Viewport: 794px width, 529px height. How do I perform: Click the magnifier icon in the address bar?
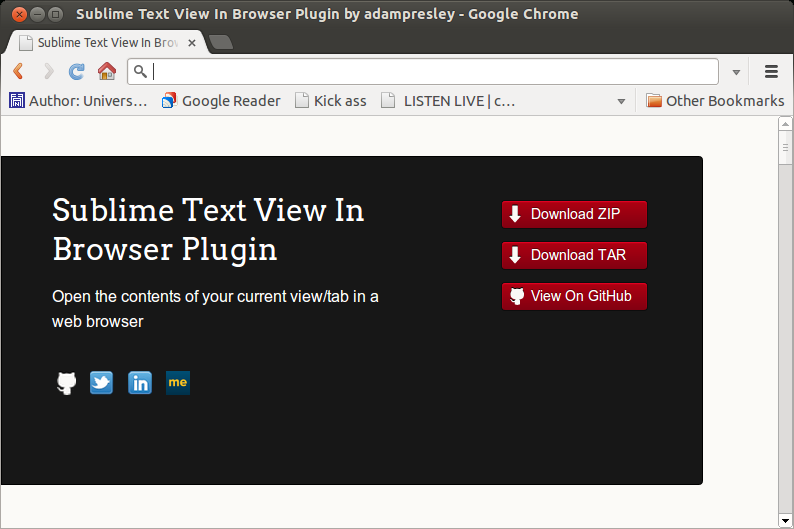tap(140, 72)
